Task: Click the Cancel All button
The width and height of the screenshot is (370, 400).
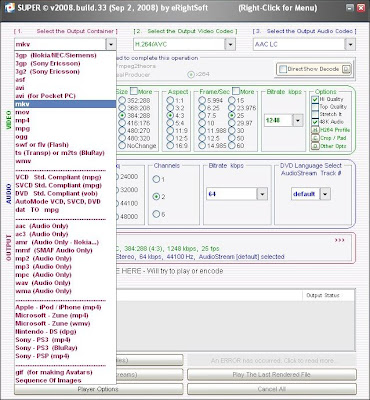Action: point(272,389)
